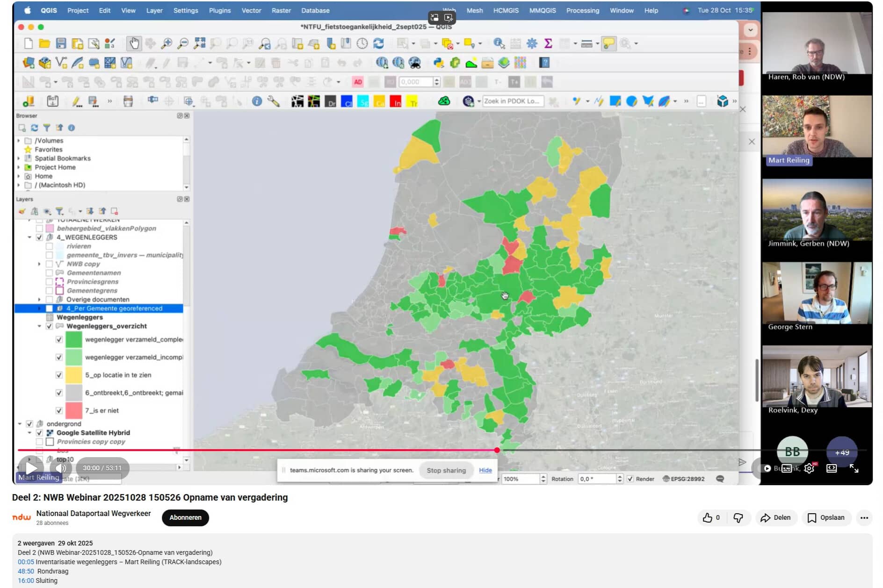Click the Filter Legend funnel icon in Layers
The image size is (883, 588).
coord(59,211)
